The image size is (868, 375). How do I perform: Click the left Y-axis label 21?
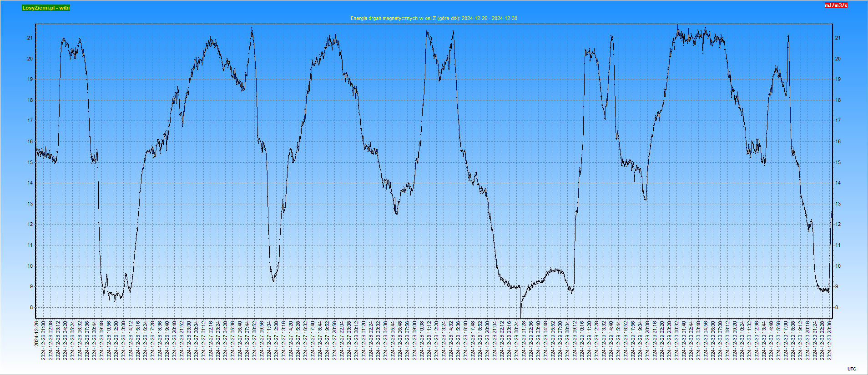(30, 38)
